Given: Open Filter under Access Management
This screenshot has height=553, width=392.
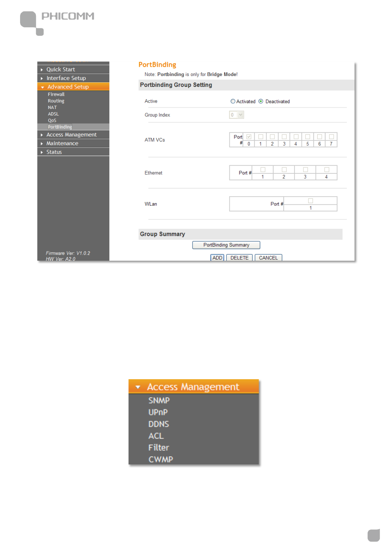Looking at the screenshot, I should pos(159,448).
